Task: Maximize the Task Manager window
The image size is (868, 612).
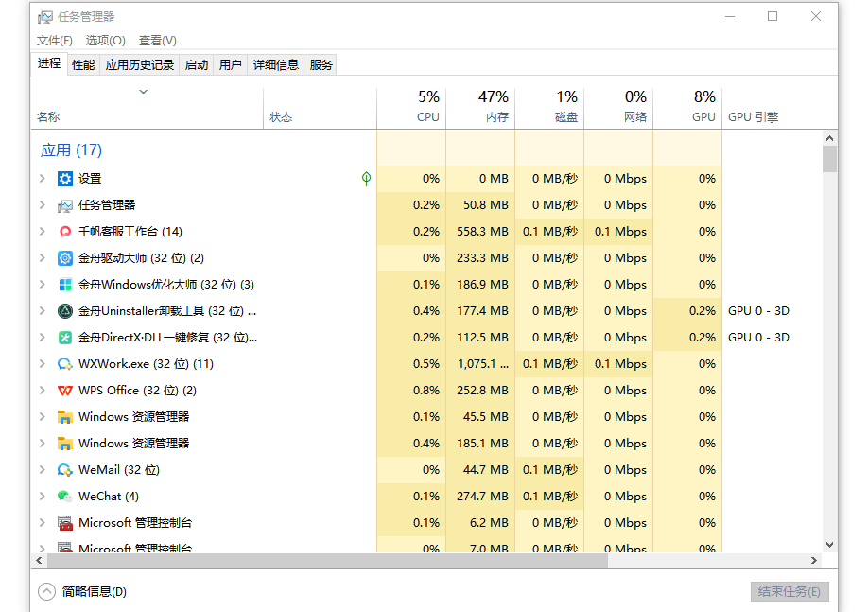Action: [773, 17]
